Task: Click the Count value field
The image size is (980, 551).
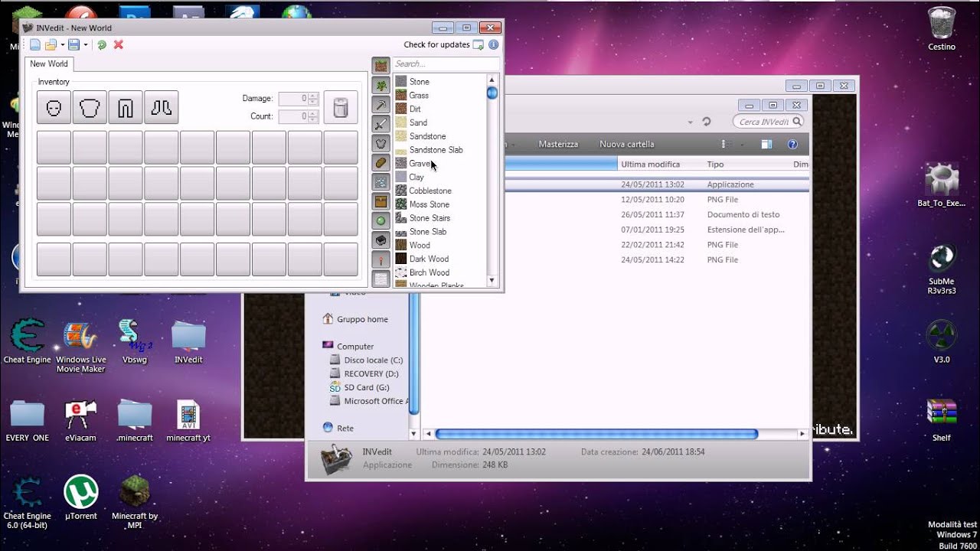Action: [293, 116]
